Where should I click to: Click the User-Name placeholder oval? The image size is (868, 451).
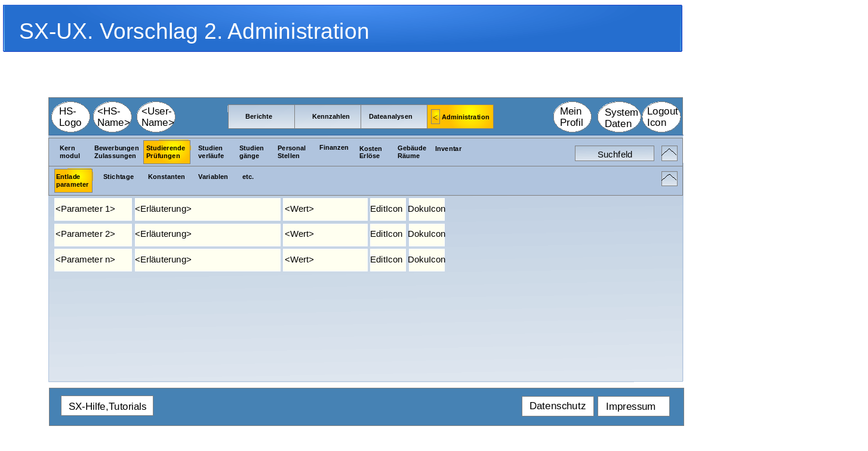pyautogui.click(x=156, y=117)
